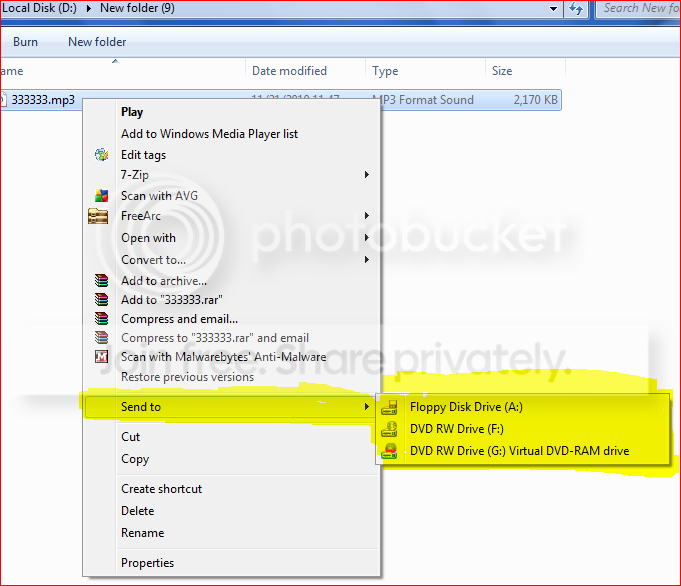This screenshot has width=681, height=586.
Task: Click the DVD RW Drive (F:) icon
Action: point(389,429)
